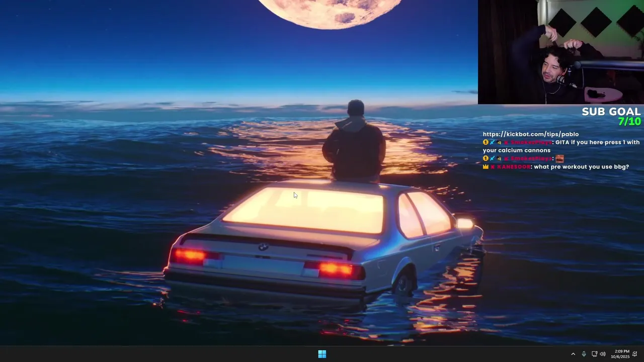Click the crown badge beside KANESOOR
This screenshot has height=362, width=644.
486,166
